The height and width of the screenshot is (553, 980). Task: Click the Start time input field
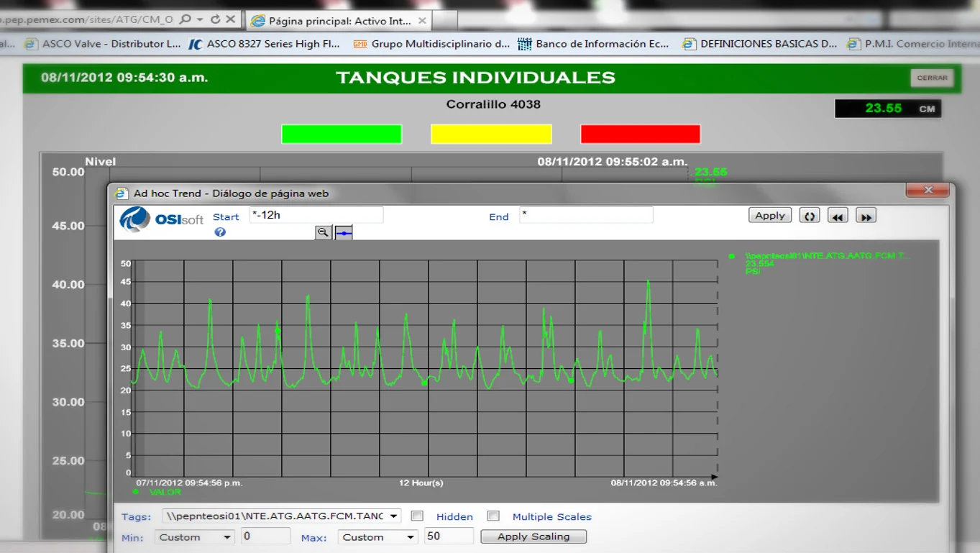(316, 215)
